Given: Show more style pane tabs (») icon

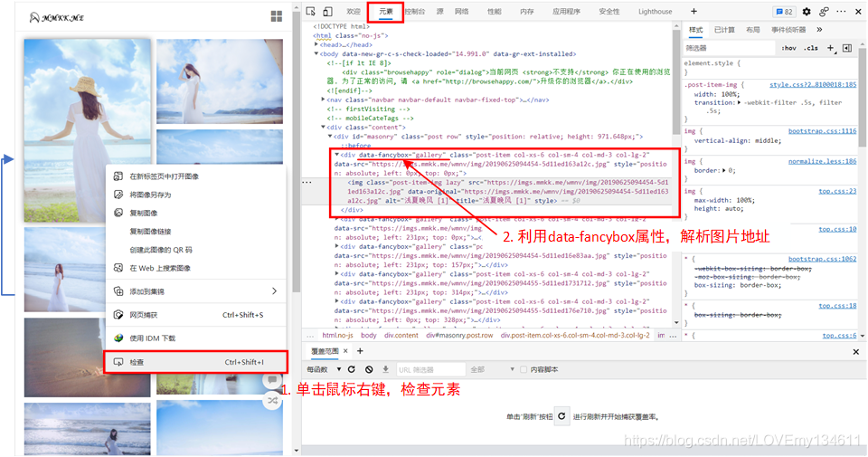Looking at the screenshot, I should pos(819,29).
